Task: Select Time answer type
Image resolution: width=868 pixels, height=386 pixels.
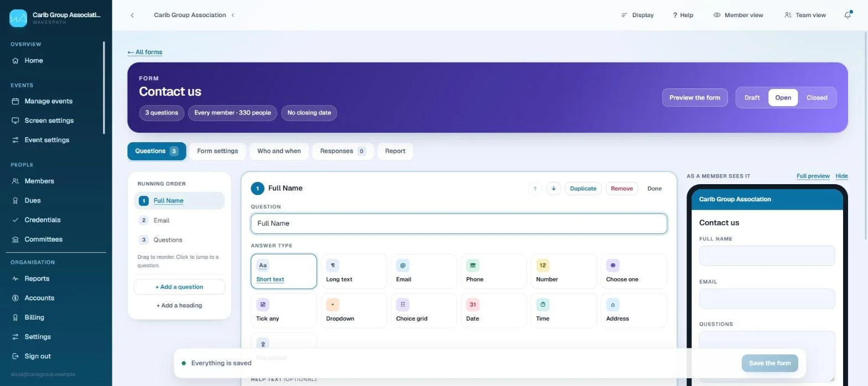Action: coord(564,311)
